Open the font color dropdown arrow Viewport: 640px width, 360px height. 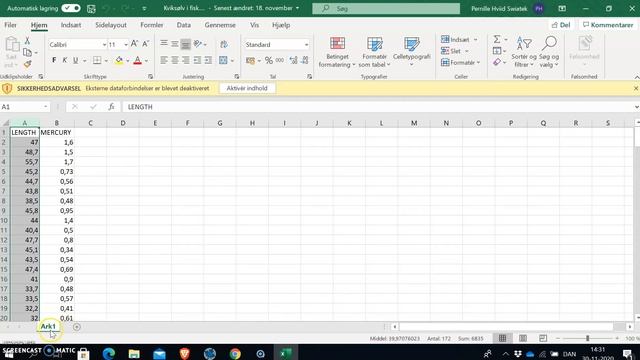146,61
